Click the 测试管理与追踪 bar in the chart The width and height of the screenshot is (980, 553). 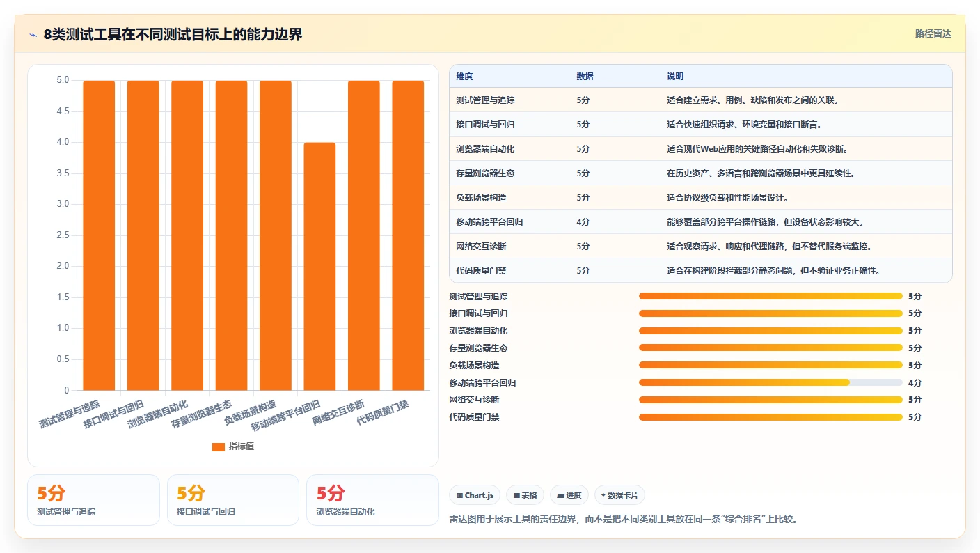tap(99, 235)
